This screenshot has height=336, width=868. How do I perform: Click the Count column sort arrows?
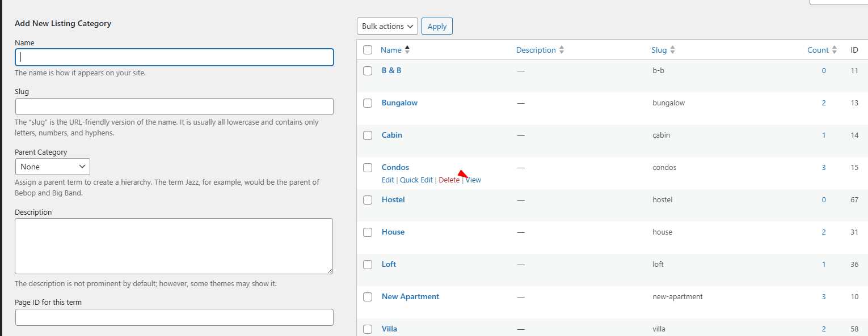(x=834, y=50)
